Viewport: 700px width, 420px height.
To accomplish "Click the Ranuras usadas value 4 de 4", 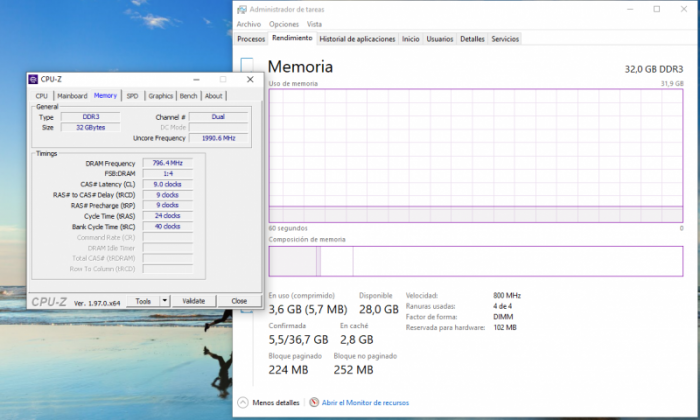I will [502, 306].
